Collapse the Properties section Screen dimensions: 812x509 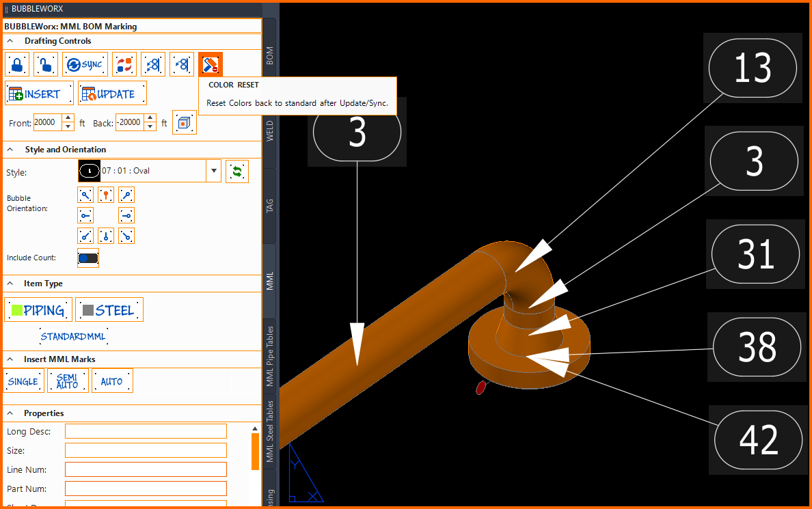[x=10, y=413]
